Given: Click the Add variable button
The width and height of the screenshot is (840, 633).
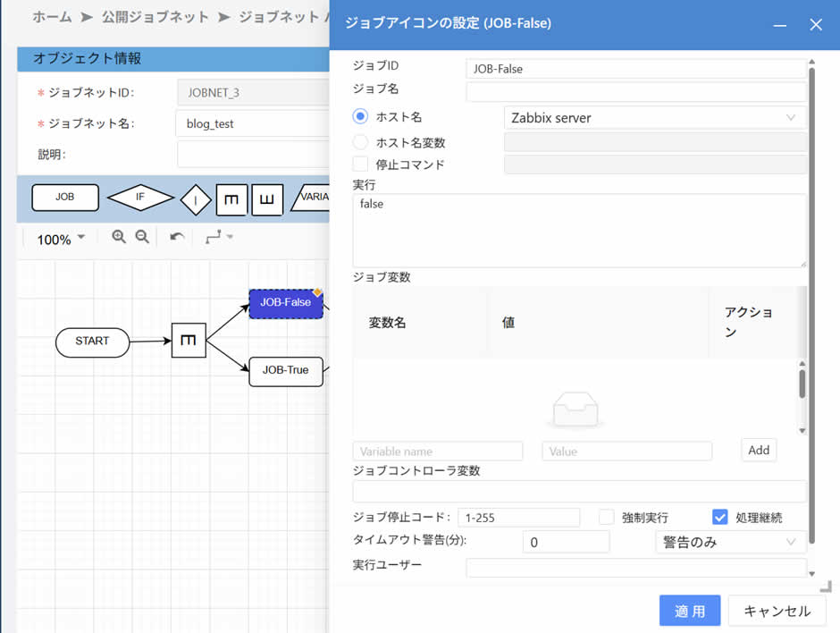Looking at the screenshot, I should click(x=759, y=451).
